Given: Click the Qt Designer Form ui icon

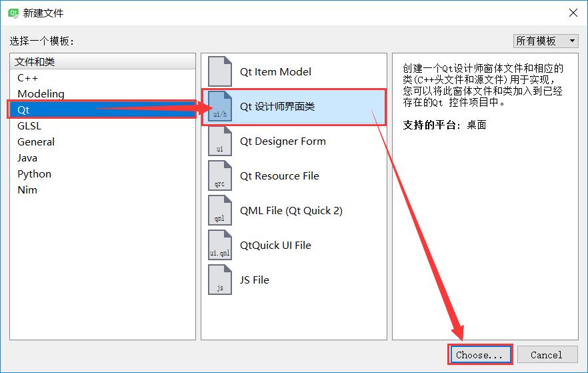Looking at the screenshot, I should [220, 141].
